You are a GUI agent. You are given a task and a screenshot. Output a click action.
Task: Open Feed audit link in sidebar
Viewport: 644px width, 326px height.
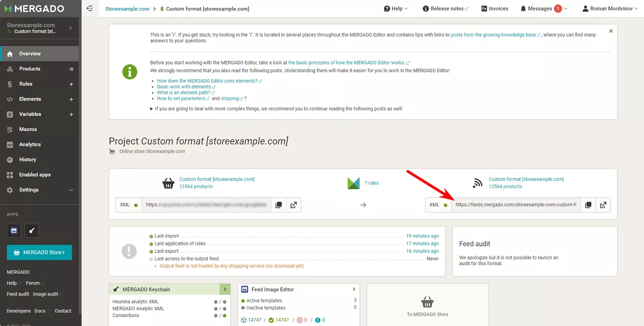pyautogui.click(x=18, y=294)
